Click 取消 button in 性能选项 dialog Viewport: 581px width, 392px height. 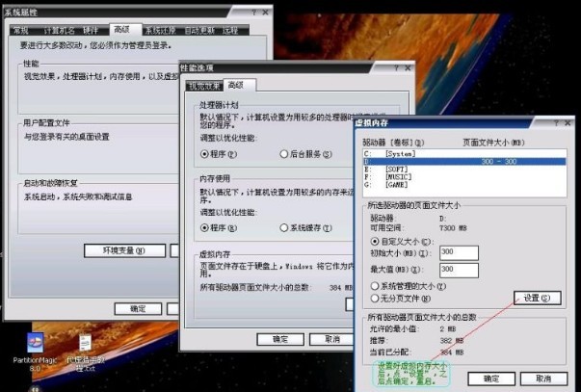coord(332,339)
